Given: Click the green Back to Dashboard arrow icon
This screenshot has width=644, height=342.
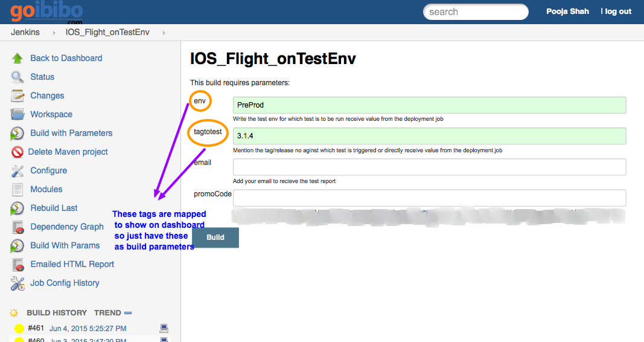Looking at the screenshot, I should point(18,59).
